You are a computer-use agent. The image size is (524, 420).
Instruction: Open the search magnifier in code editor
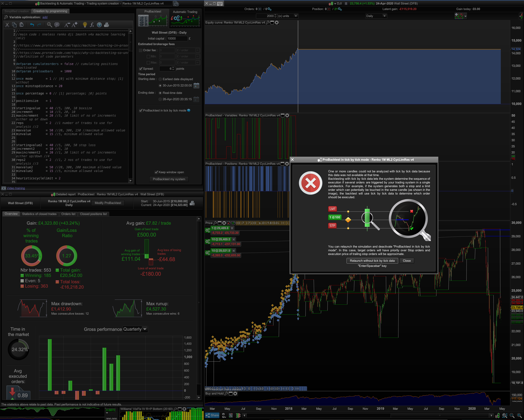tap(49, 25)
